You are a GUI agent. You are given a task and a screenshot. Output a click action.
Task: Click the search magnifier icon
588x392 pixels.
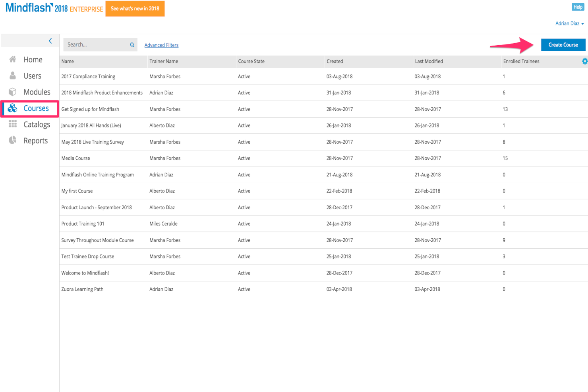(x=132, y=45)
